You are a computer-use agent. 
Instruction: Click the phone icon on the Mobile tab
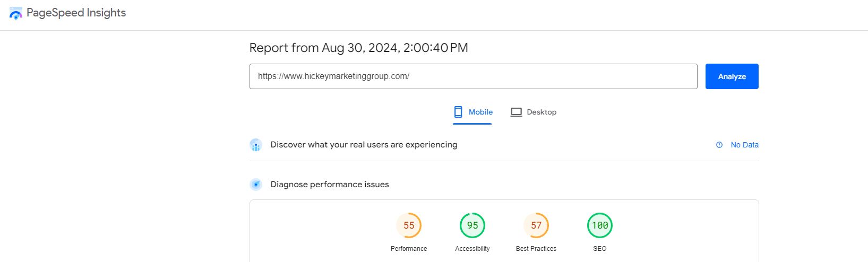pyautogui.click(x=458, y=112)
